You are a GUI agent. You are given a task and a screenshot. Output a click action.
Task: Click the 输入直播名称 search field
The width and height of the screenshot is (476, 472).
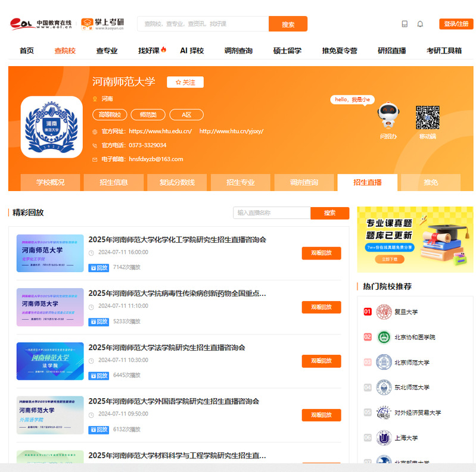[x=272, y=213]
